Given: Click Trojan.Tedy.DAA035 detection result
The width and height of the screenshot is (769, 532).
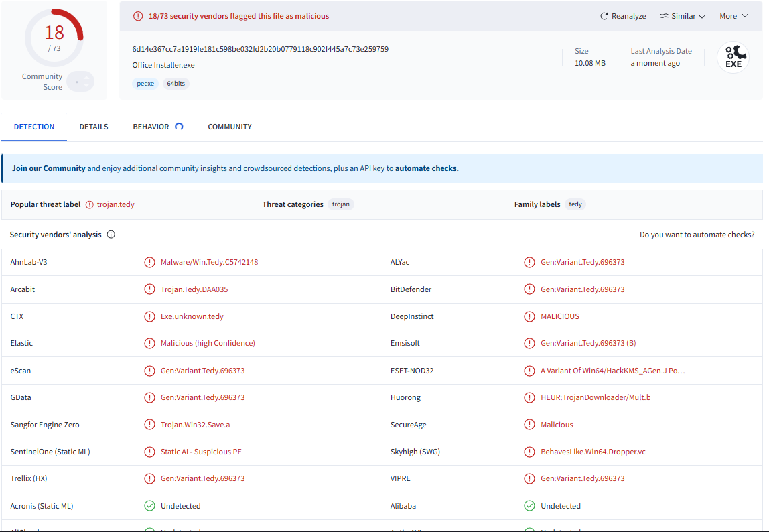Looking at the screenshot, I should point(194,289).
